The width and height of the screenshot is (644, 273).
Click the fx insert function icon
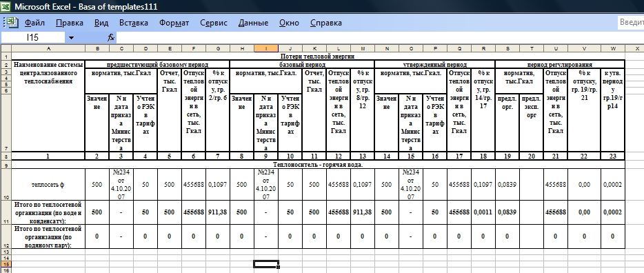pos(111,38)
